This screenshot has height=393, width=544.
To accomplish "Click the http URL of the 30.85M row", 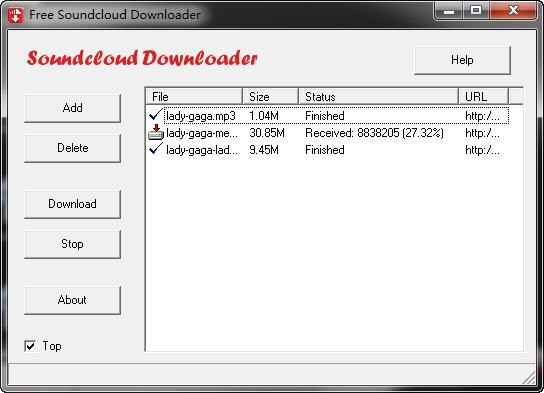I will tap(482, 133).
